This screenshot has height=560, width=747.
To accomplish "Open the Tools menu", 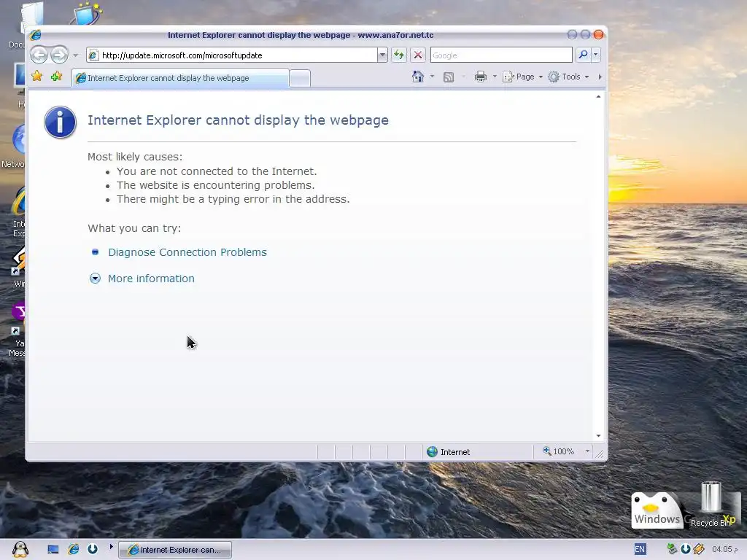I will (x=568, y=77).
